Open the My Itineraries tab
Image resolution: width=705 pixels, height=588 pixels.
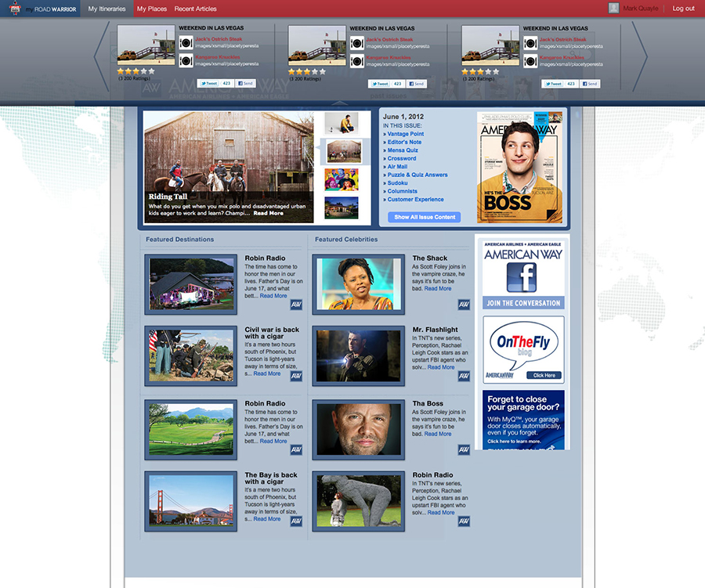pos(107,9)
